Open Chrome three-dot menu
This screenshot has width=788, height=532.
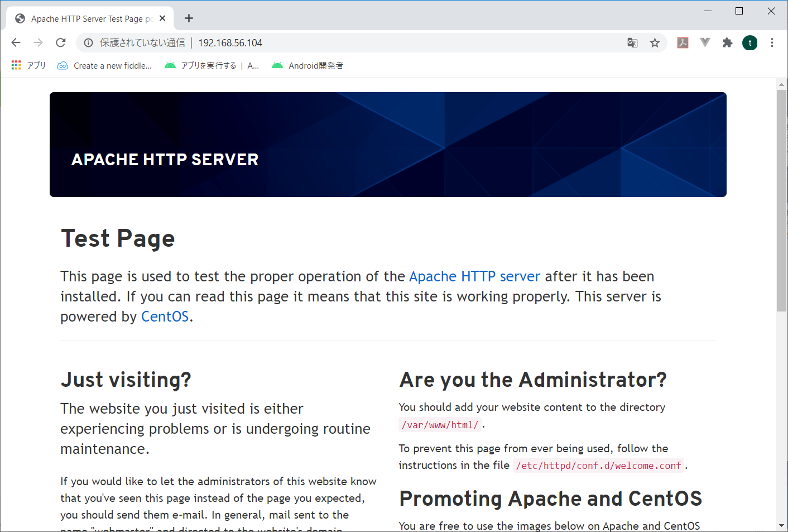tap(772, 42)
